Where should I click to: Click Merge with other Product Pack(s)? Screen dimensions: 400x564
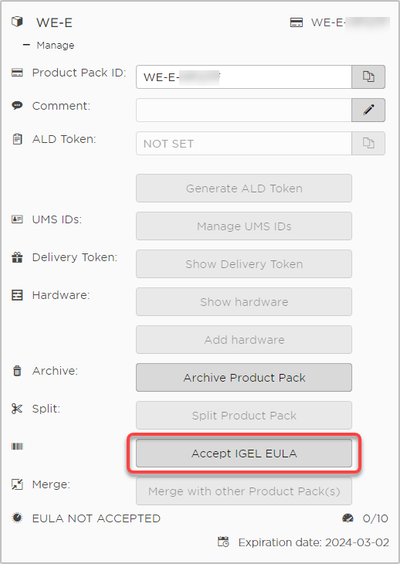[x=244, y=491]
